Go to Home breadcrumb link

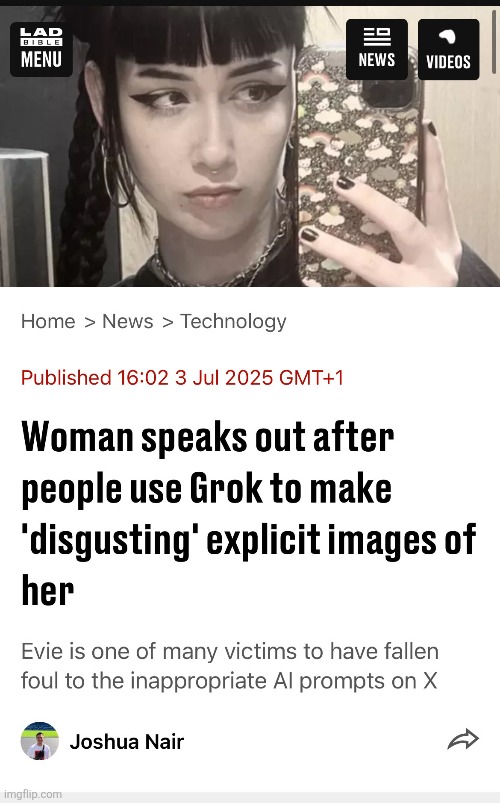click(x=48, y=322)
